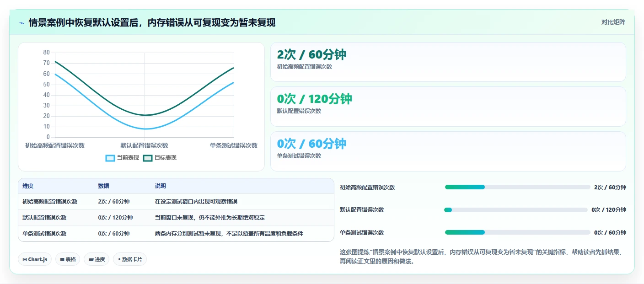Select the 0次 / 120分钟 data card
The image size is (644, 284).
(x=448, y=106)
